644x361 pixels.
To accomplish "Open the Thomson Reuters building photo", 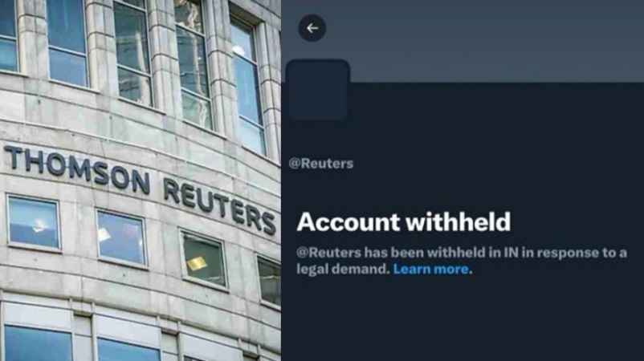I will [141, 180].
